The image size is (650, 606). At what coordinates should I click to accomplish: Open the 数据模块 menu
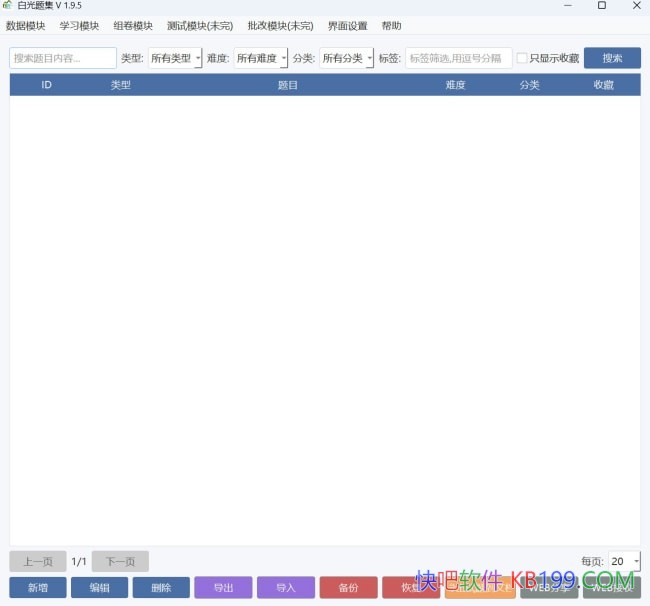[x=26, y=26]
